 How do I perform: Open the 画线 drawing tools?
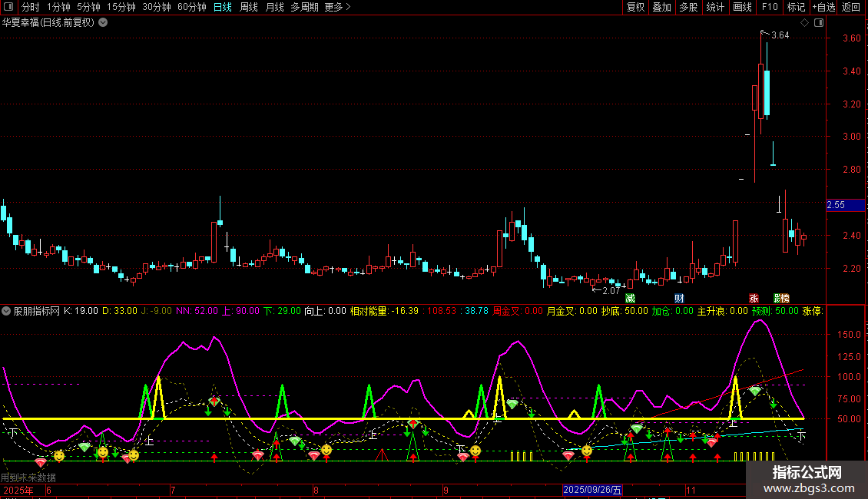point(742,7)
